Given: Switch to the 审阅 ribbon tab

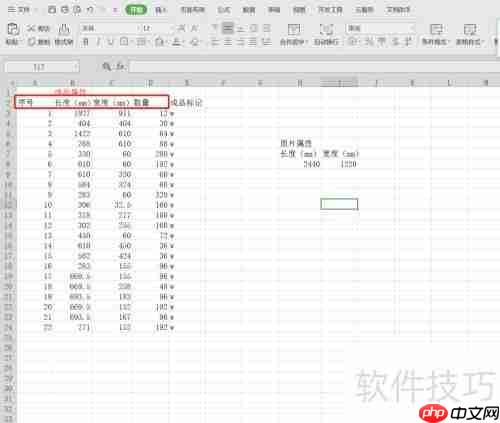Looking at the screenshot, I should click(274, 10).
